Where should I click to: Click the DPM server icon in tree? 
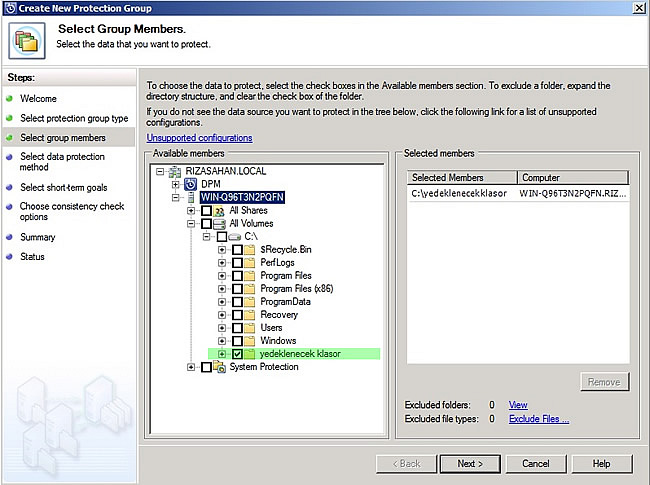pyautogui.click(x=191, y=185)
